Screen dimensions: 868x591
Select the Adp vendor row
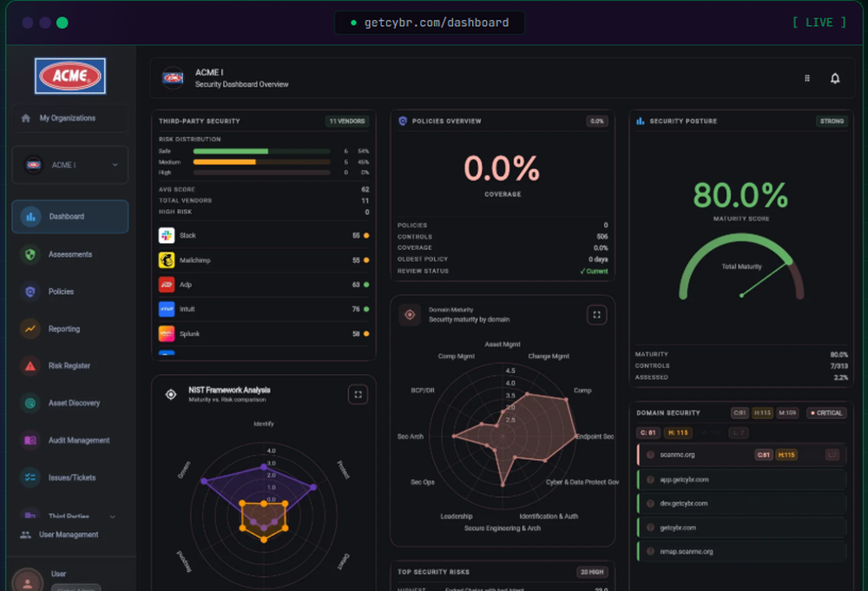coord(264,285)
